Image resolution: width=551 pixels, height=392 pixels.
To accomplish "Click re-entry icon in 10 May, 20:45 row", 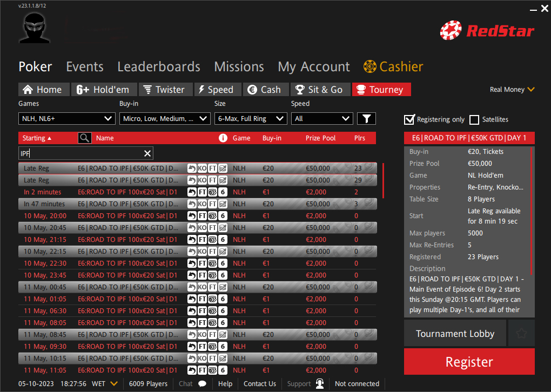I will pyautogui.click(x=192, y=228).
